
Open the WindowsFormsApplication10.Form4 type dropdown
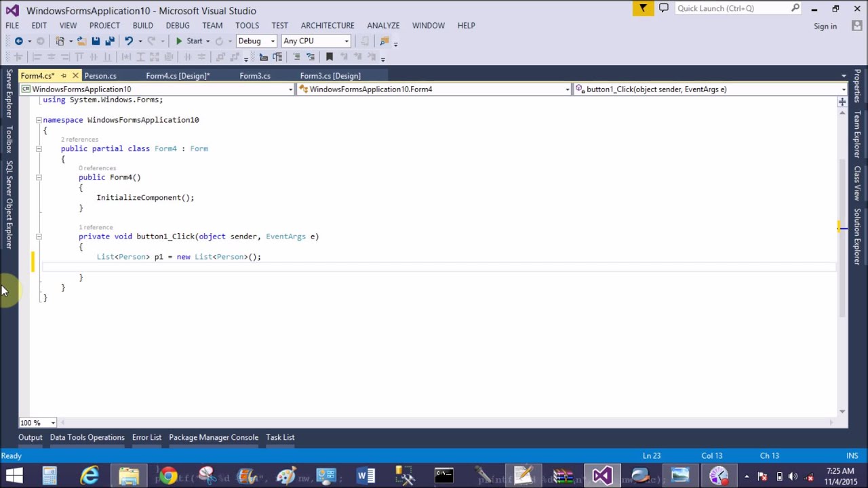pyautogui.click(x=434, y=89)
